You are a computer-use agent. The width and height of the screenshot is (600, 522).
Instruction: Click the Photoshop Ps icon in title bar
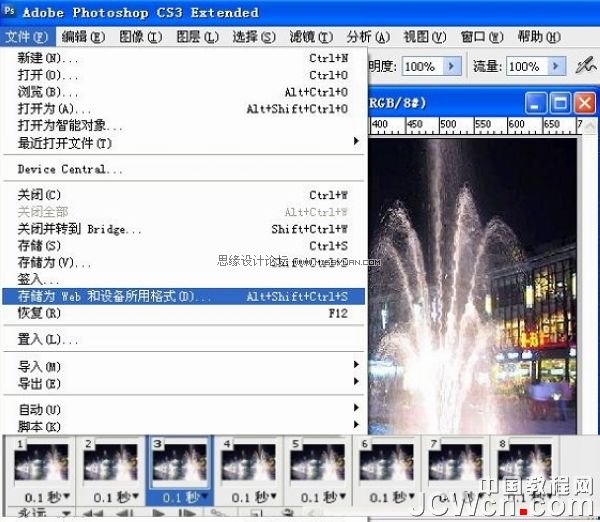(10, 12)
